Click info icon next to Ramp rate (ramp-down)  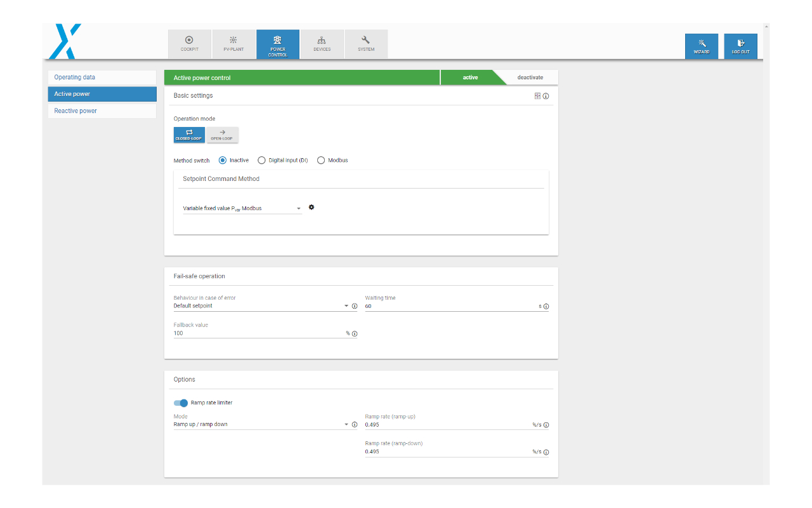click(546, 453)
